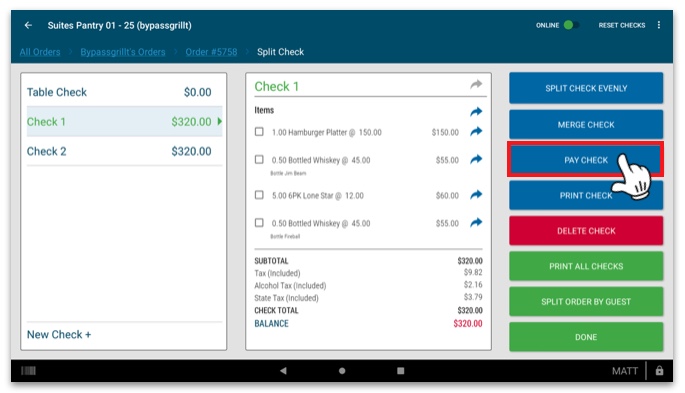Select Table Check in the list
The height and width of the screenshot is (393, 685).
124,92
